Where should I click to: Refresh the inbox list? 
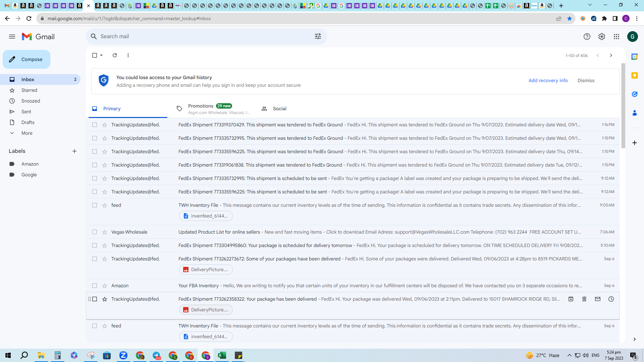[x=115, y=55]
